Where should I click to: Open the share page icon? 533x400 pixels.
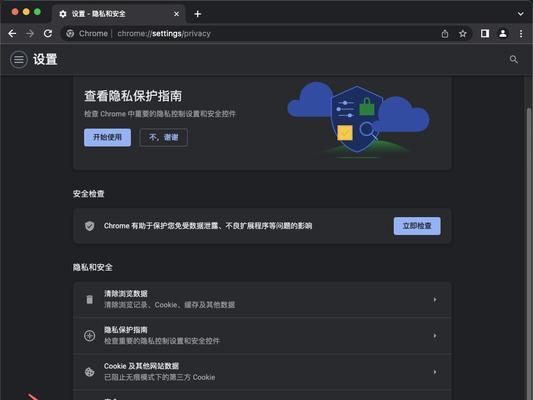(445, 34)
